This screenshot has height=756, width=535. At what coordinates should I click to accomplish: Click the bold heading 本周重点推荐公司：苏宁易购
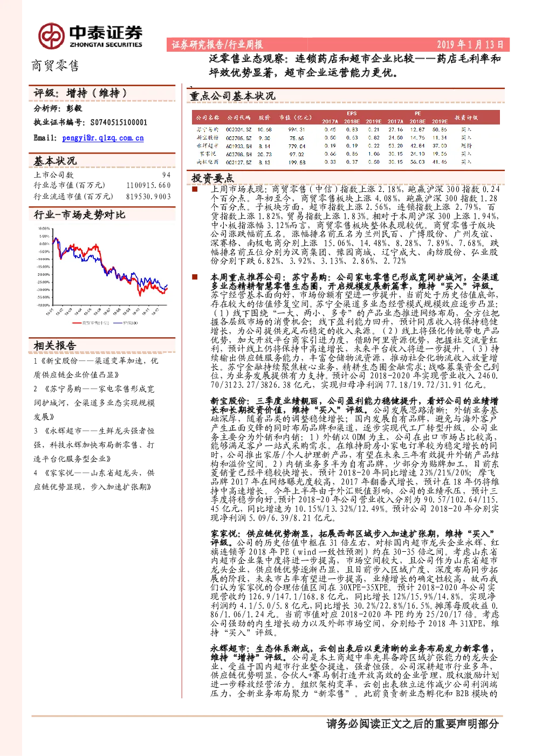(x=354, y=281)
